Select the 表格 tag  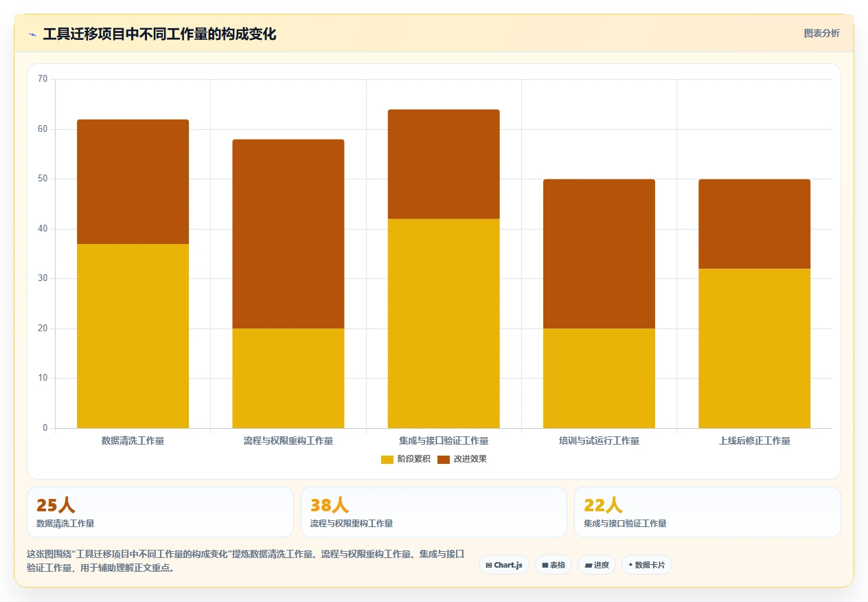(x=553, y=565)
